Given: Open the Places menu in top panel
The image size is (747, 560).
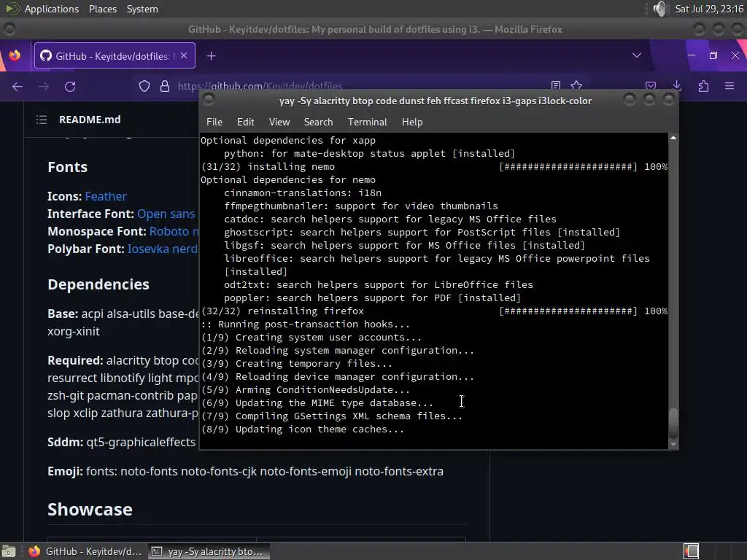Looking at the screenshot, I should pos(102,9).
